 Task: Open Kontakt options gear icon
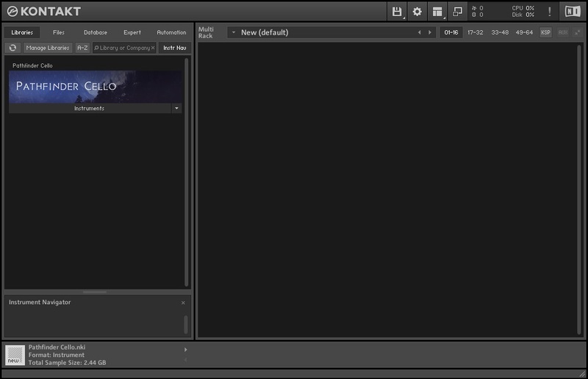[417, 12]
